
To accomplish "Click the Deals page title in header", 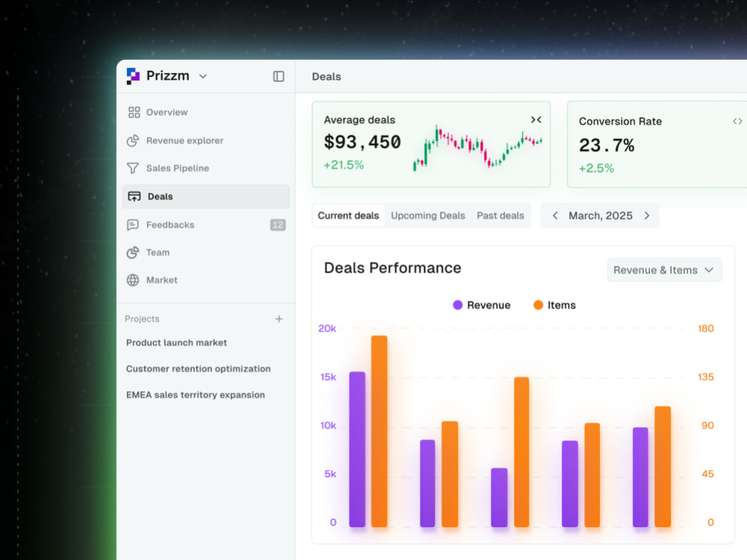I will [326, 77].
